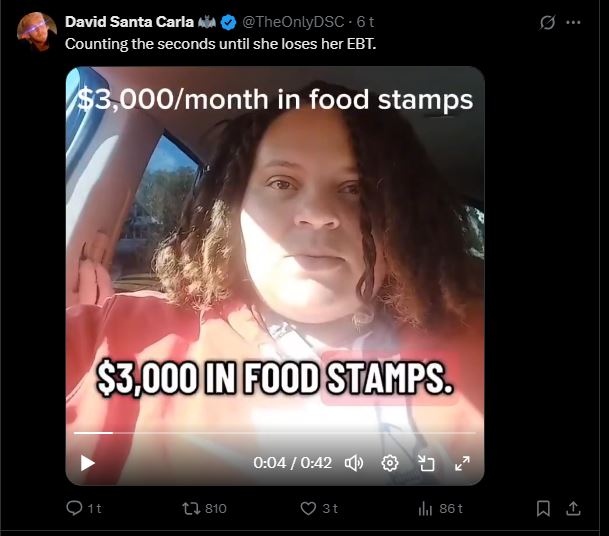The height and width of the screenshot is (536, 609).
Task: Enable picture-in-picture mode for the video
Action: (x=426, y=463)
